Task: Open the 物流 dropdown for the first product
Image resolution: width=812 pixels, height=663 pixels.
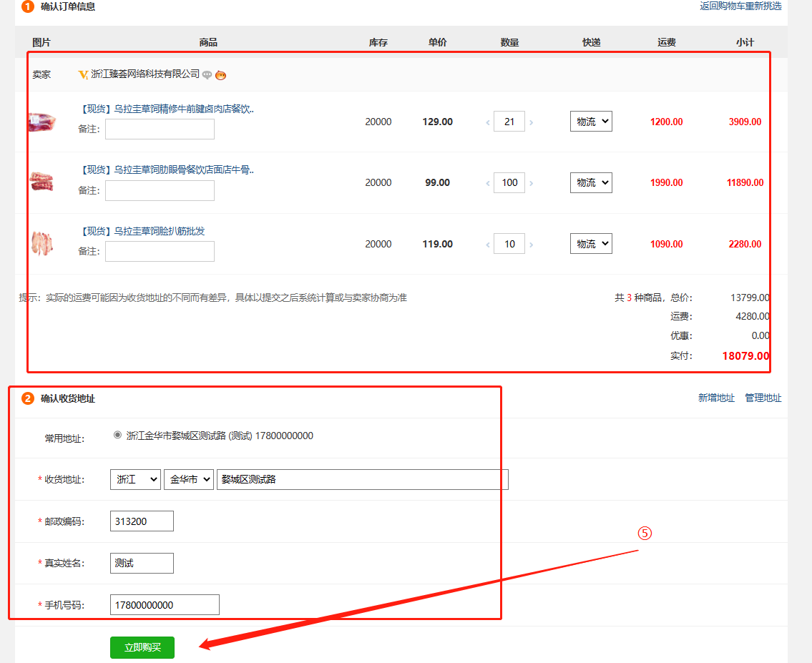Action: click(x=591, y=122)
